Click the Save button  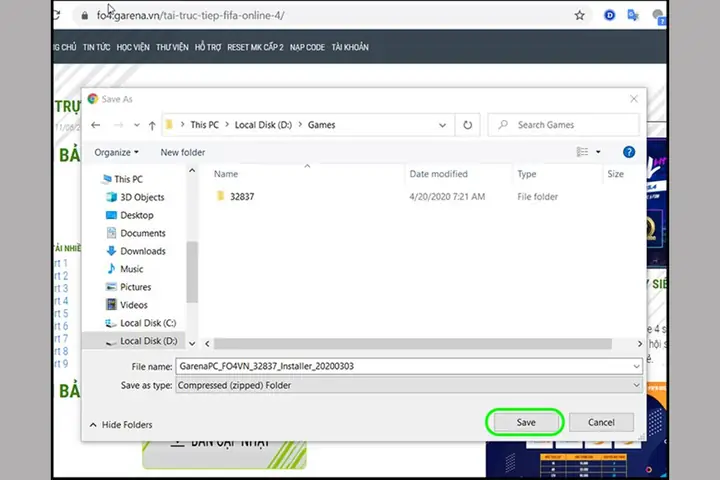click(525, 422)
